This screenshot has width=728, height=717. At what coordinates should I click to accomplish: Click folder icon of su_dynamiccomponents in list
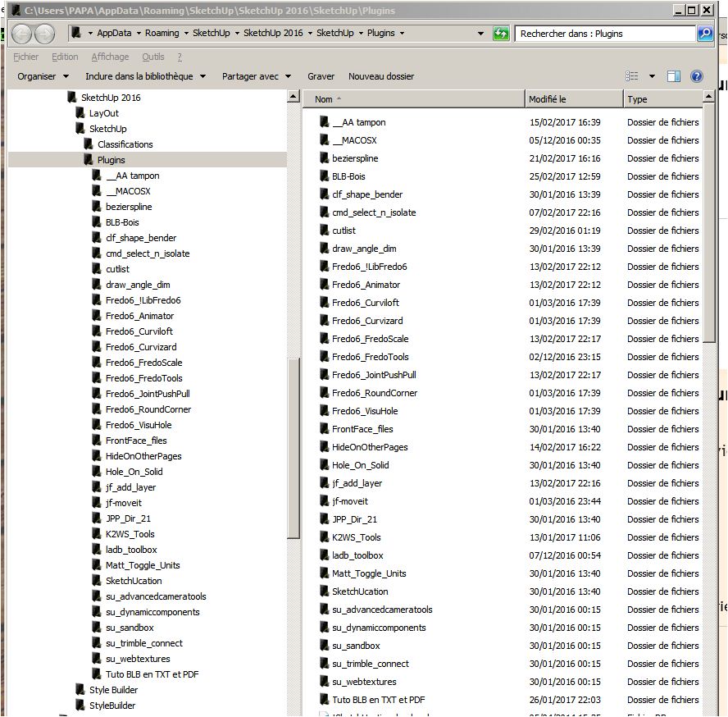tap(324, 628)
